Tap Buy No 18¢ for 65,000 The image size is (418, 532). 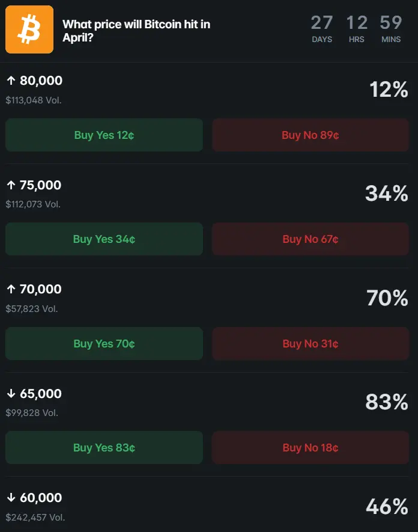point(310,448)
